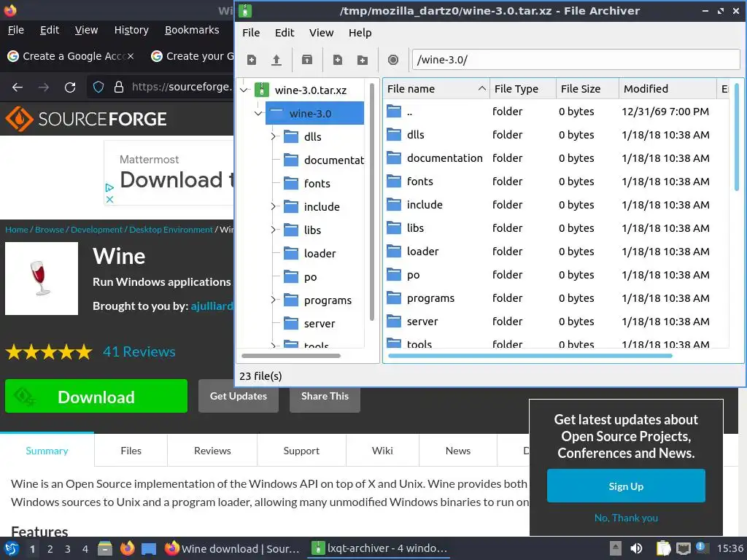Click the green Download button
This screenshot has width=747, height=560.
(x=96, y=396)
